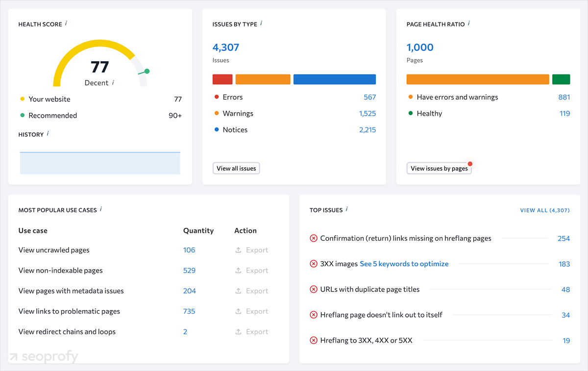Click the Confirmation (return) links missing issue text

click(x=406, y=238)
